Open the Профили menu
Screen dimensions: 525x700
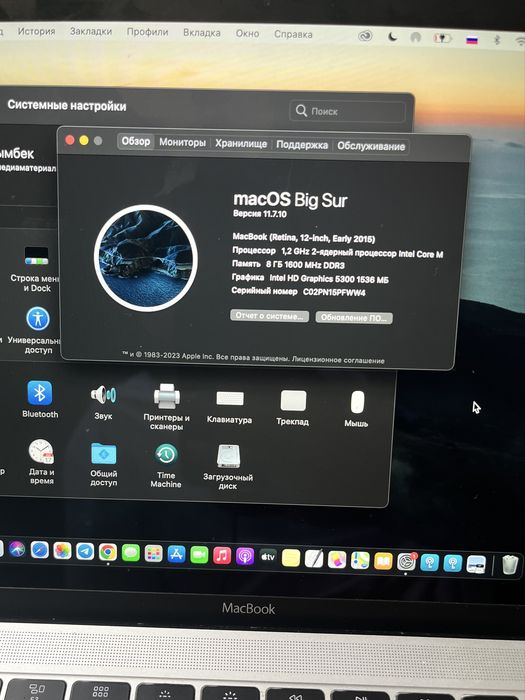(147, 32)
